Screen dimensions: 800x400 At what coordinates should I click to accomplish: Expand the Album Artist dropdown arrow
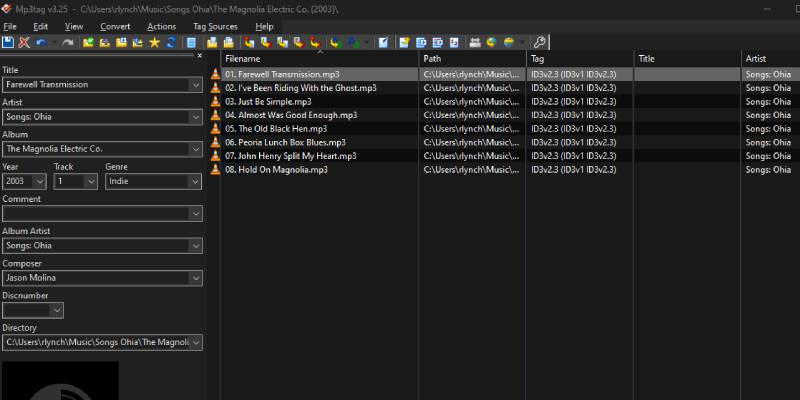196,245
